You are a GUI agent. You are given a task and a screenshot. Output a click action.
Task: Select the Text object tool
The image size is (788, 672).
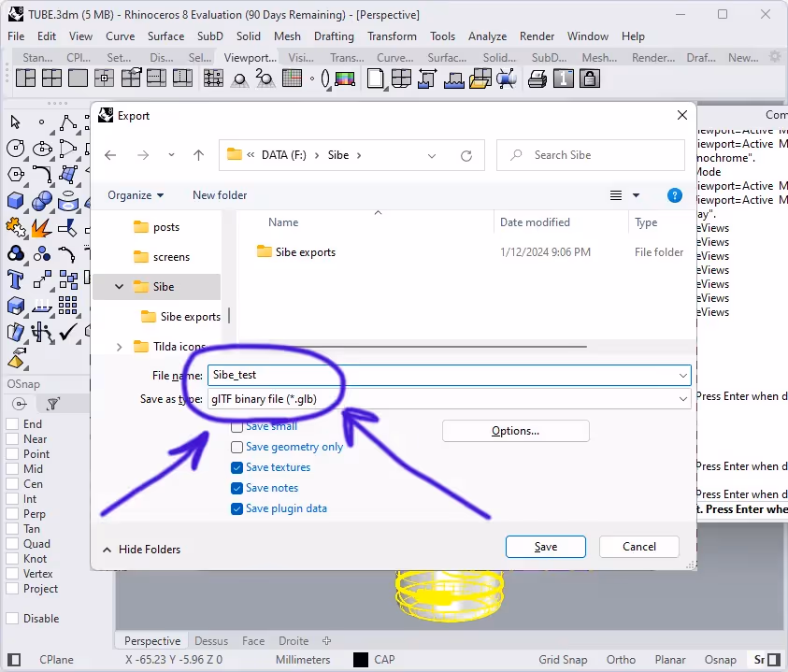[x=16, y=279]
